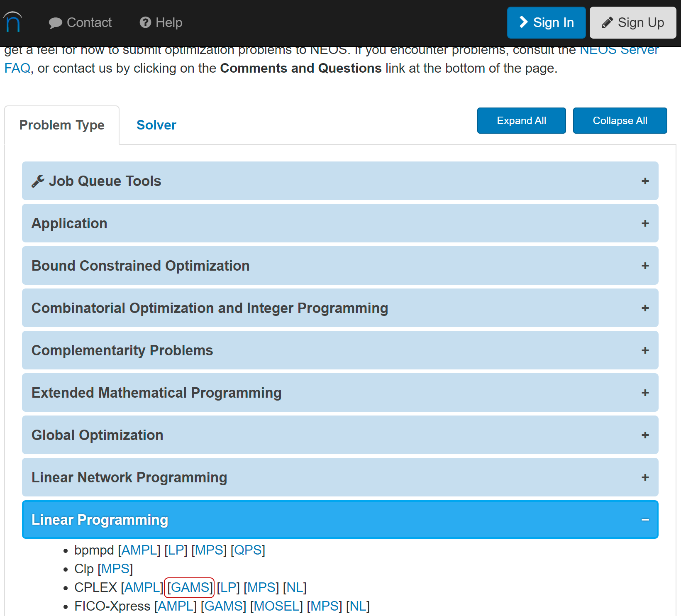The height and width of the screenshot is (616, 681).
Task: Expand the Global Optimization section
Action: click(x=340, y=435)
